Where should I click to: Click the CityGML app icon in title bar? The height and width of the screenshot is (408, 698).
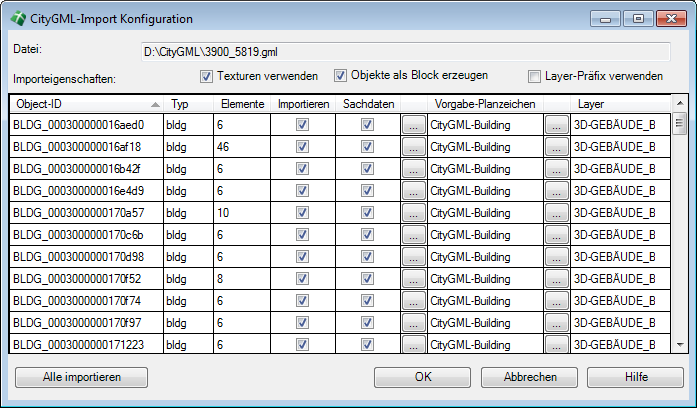click(19, 18)
